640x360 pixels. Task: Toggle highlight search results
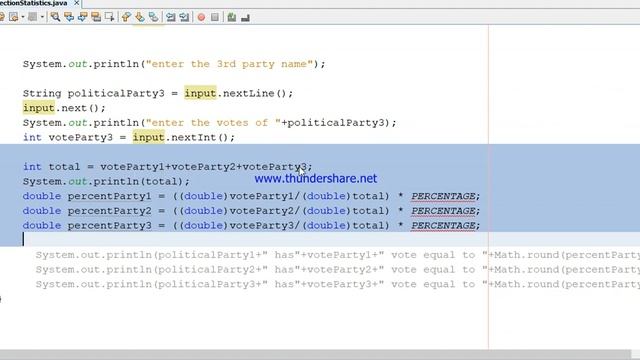pos(96,17)
